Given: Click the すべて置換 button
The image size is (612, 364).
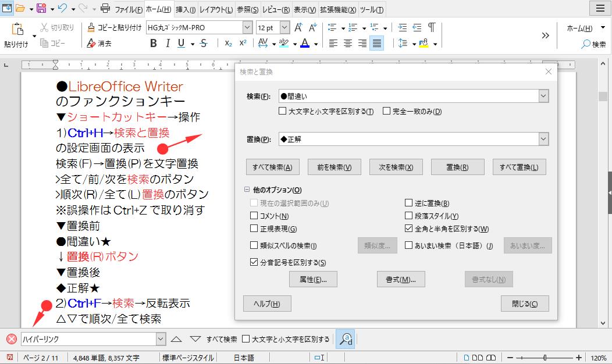Looking at the screenshot, I should click(519, 167).
